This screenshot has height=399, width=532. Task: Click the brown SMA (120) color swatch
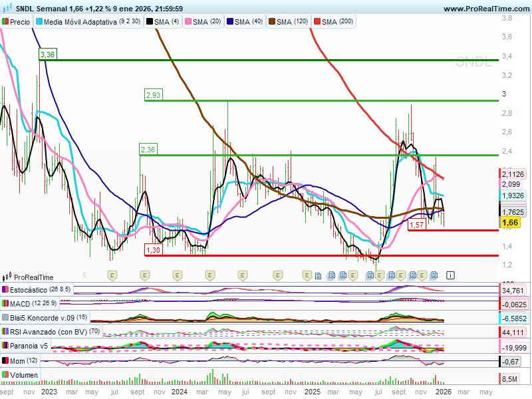(270, 22)
